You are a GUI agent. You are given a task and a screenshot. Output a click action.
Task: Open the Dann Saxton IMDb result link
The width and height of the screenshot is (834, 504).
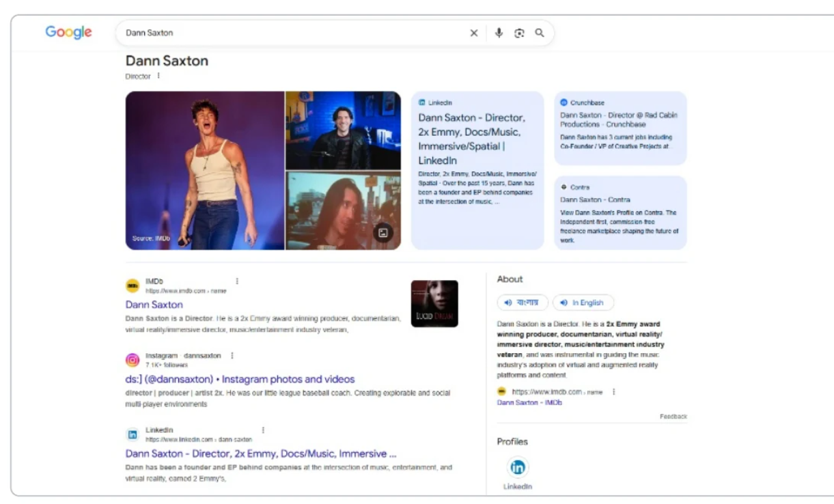(x=154, y=305)
